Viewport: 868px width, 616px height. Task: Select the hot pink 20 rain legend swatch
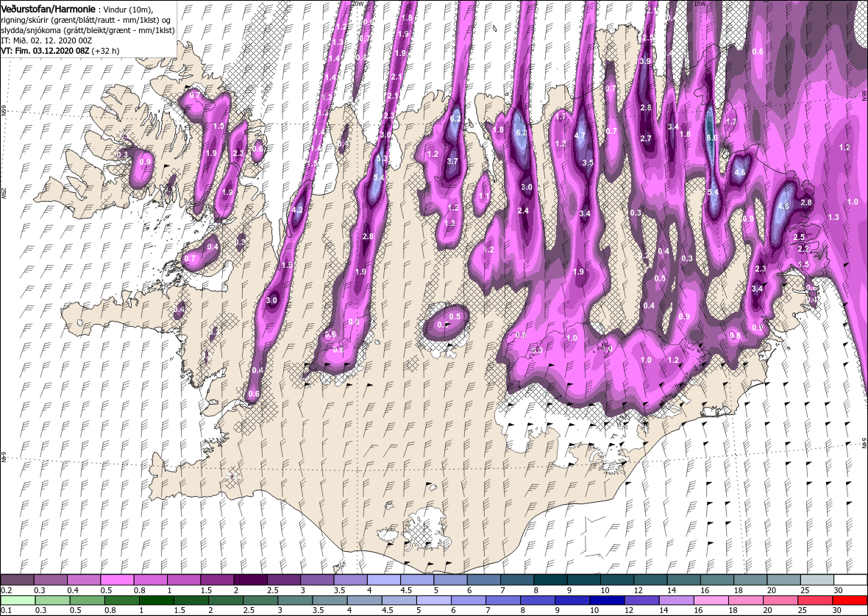click(780, 601)
